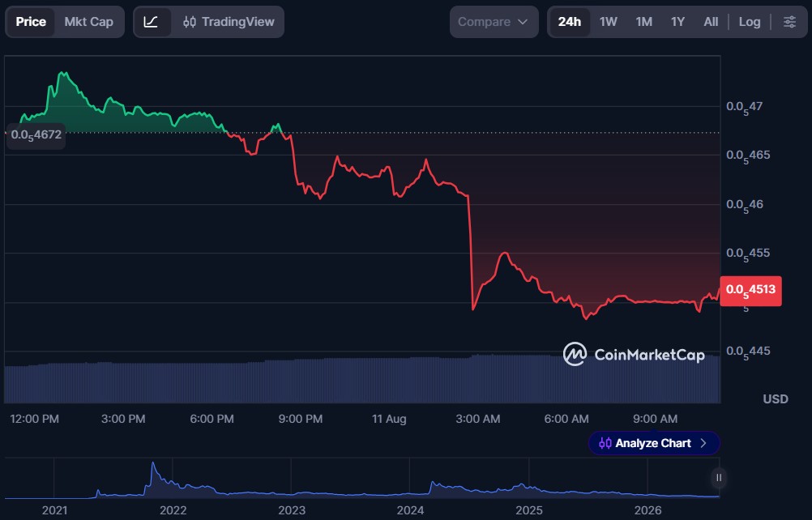Open chart settings sliders icon
The height and width of the screenshot is (520, 812).
tap(789, 22)
